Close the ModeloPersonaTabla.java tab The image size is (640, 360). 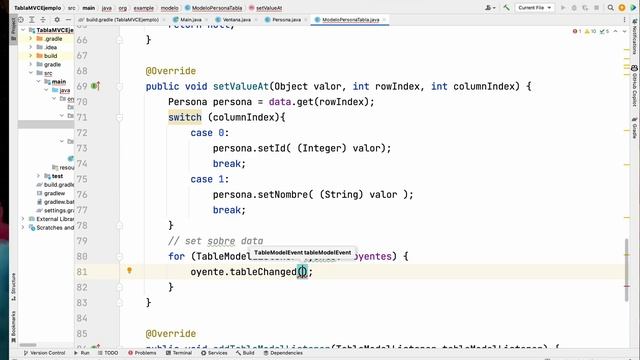pos(384,20)
